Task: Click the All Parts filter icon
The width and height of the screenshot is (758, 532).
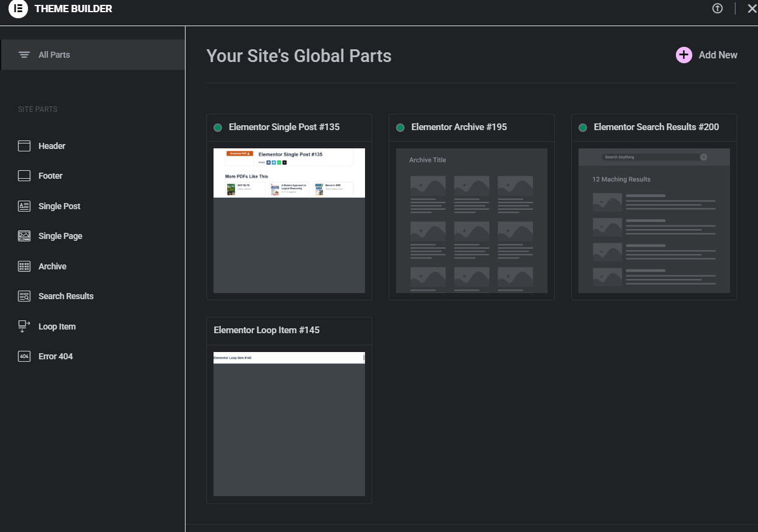Action: pyautogui.click(x=24, y=55)
